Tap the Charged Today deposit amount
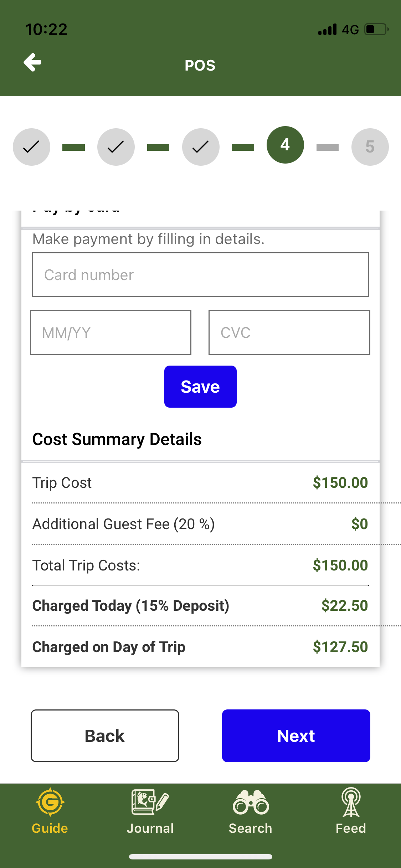Viewport: 401px width, 868px height. tap(344, 606)
